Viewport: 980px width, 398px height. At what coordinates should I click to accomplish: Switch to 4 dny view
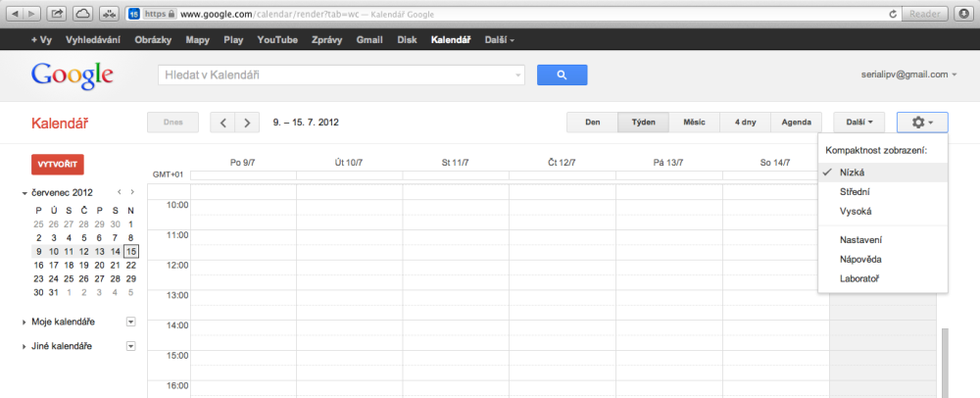point(746,123)
